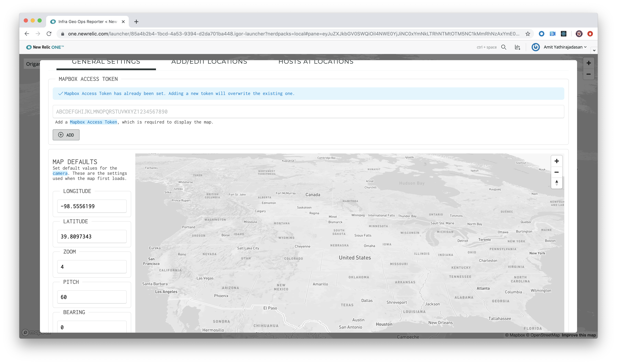Click the ADD token button

66,135
